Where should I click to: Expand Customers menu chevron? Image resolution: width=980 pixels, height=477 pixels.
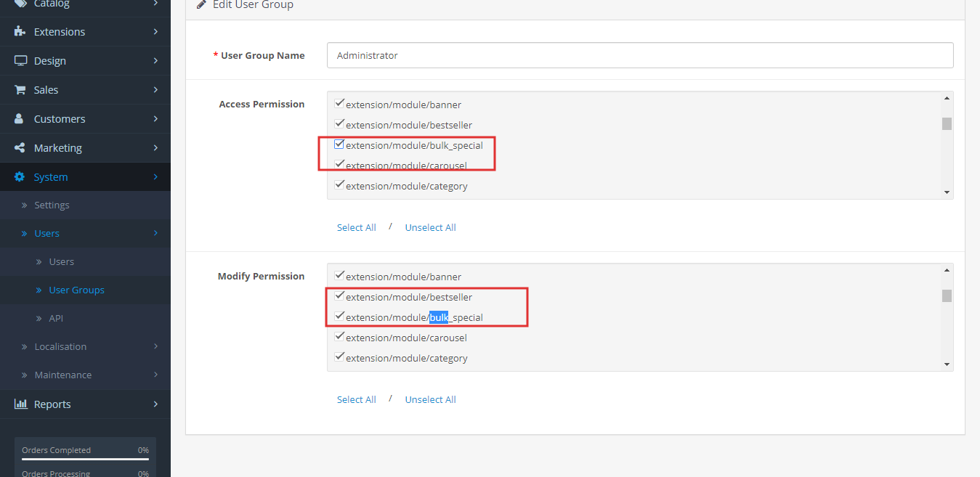pyautogui.click(x=155, y=119)
